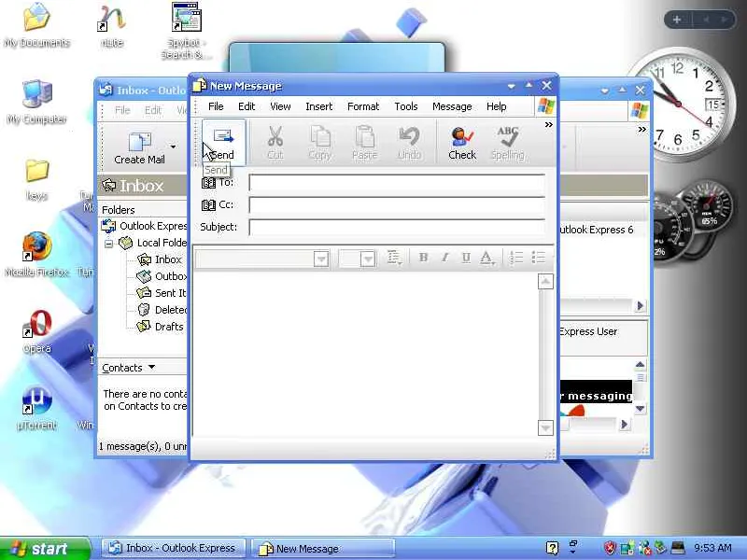Open the File menu in Outlook Express window
The width and height of the screenshot is (747, 560).
[x=122, y=110]
